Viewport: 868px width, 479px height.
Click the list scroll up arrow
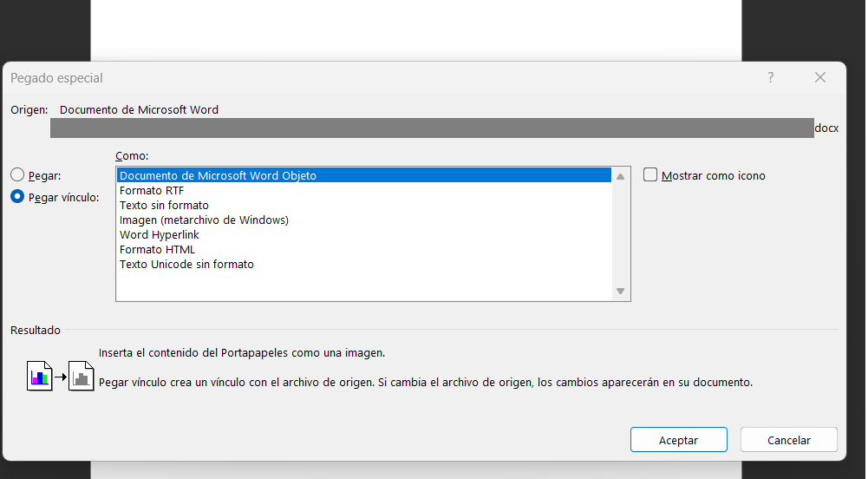[x=621, y=177]
